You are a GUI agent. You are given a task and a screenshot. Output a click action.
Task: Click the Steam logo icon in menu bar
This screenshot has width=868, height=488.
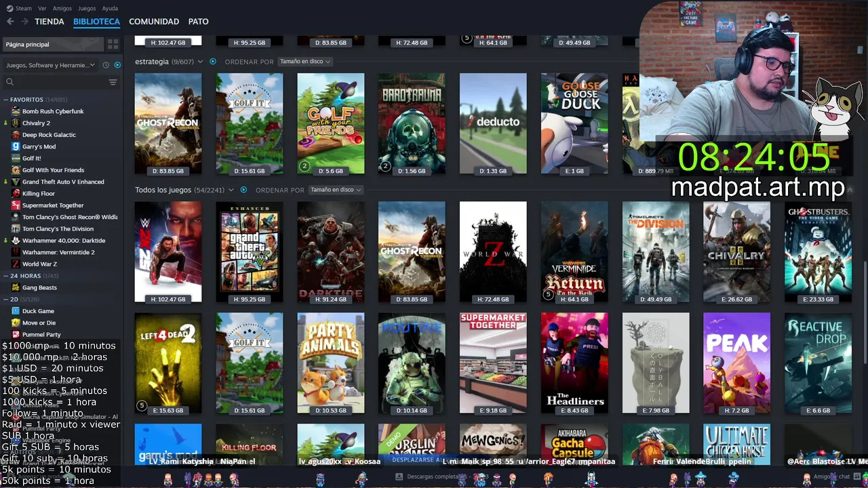[x=9, y=8]
